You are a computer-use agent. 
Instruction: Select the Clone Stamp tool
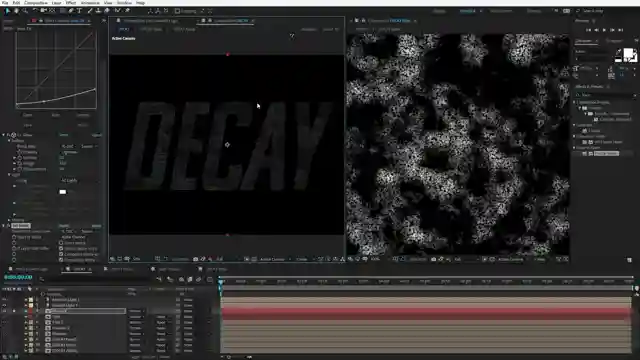tap(98, 11)
